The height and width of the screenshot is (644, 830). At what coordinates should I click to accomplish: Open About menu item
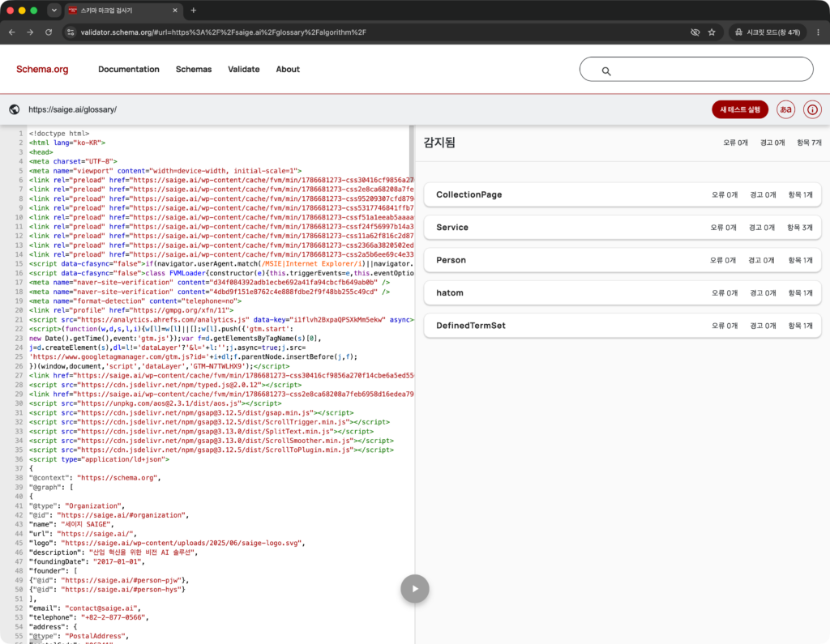pyautogui.click(x=288, y=70)
